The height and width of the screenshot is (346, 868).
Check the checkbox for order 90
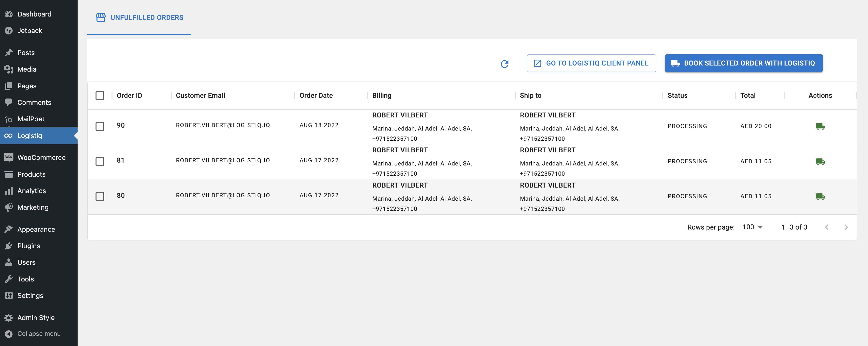(x=100, y=126)
